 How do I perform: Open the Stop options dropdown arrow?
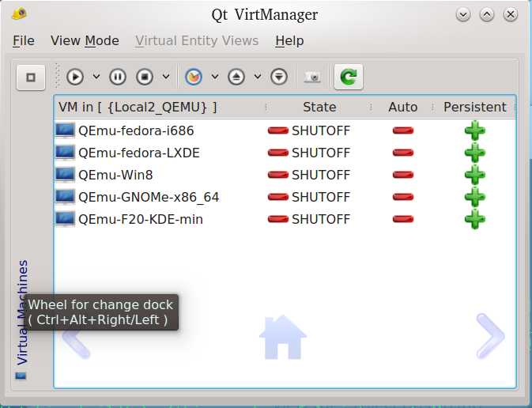(166, 77)
